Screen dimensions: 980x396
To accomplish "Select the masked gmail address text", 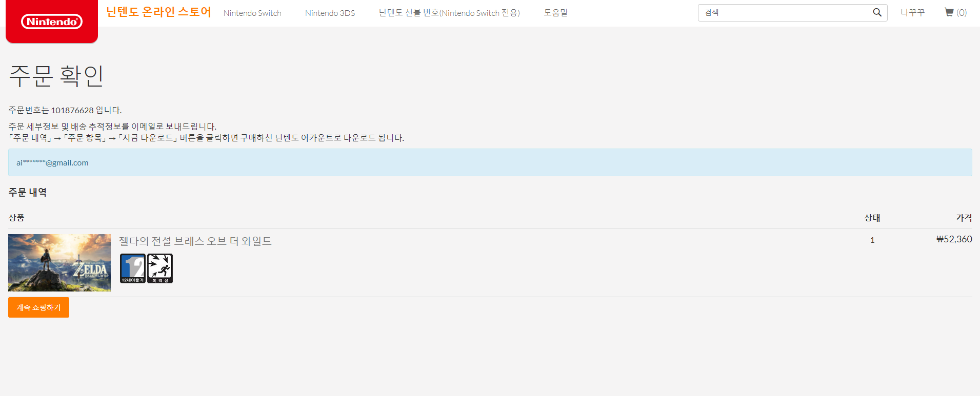I will [x=52, y=163].
